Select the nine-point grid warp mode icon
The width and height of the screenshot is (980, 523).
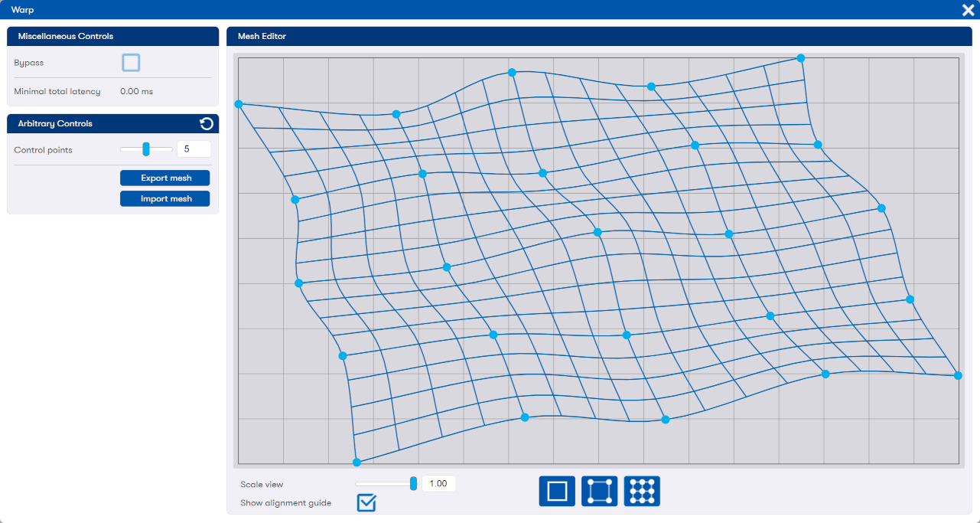coord(642,491)
